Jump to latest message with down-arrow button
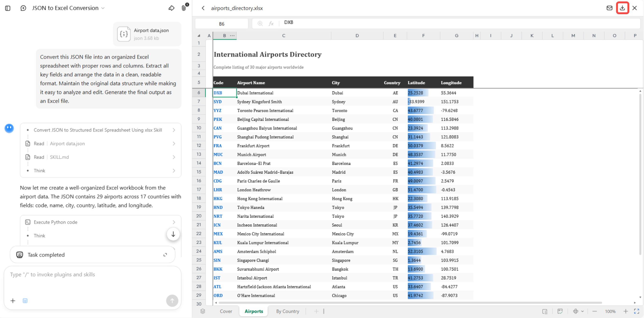The image size is (644, 318). pyautogui.click(x=173, y=234)
